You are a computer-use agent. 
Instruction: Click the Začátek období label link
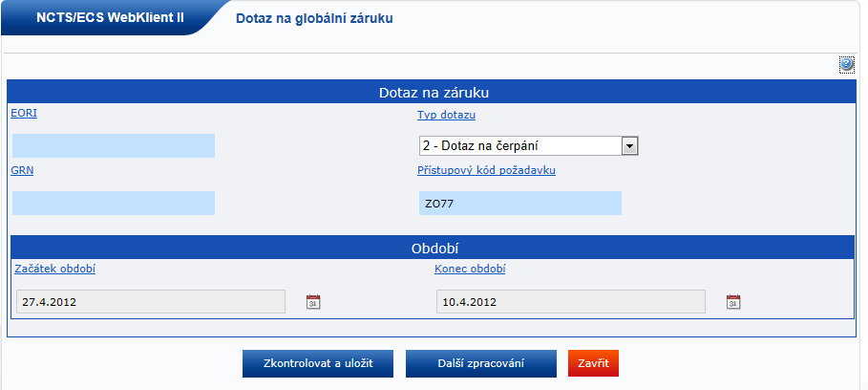point(54,269)
